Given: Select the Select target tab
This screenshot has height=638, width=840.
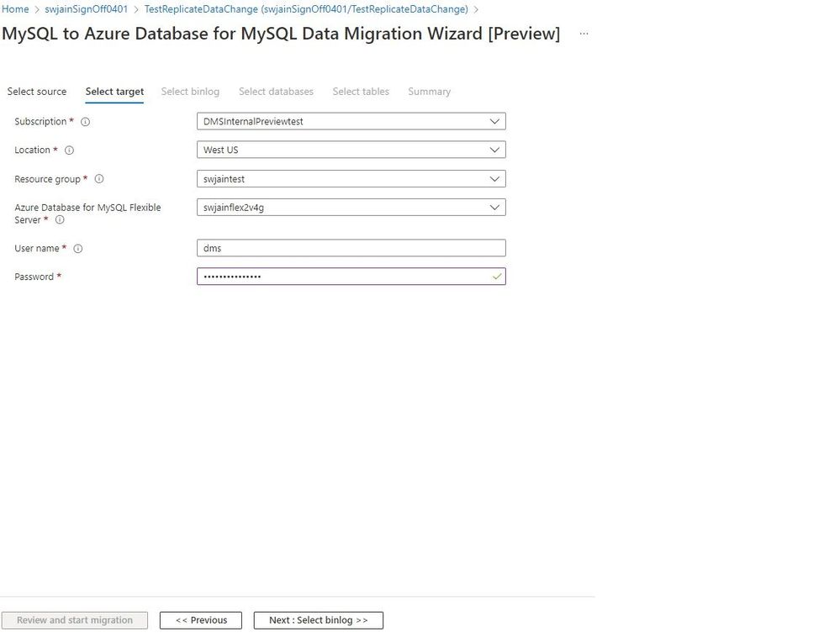Looking at the screenshot, I should point(114,92).
